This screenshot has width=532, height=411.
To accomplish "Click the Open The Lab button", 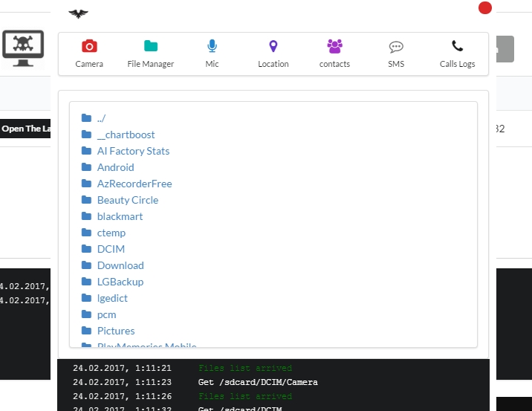I will pyautogui.click(x=26, y=129).
